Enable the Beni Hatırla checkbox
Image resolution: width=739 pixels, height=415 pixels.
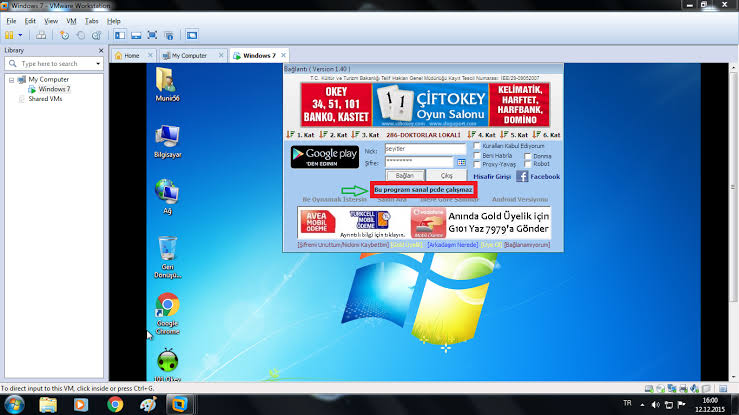[477, 155]
